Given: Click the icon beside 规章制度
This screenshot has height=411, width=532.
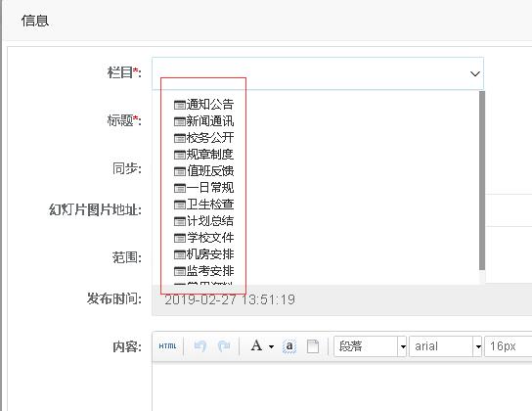Looking at the screenshot, I should (x=180, y=155).
